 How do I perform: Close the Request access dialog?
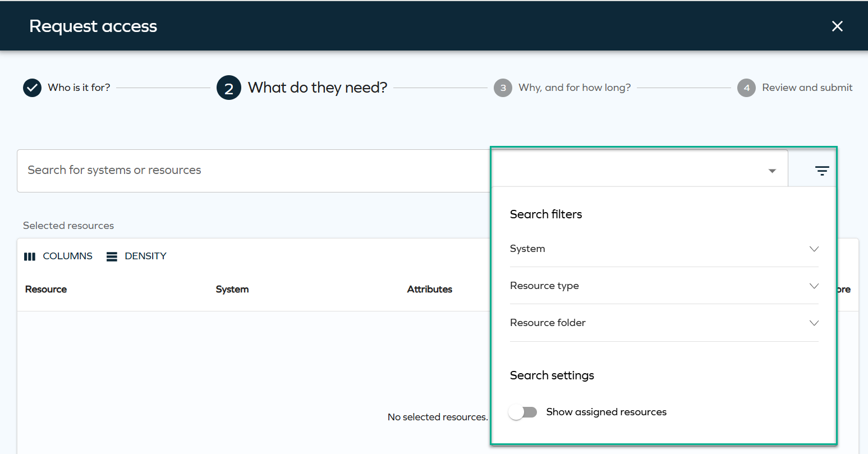pos(837,26)
